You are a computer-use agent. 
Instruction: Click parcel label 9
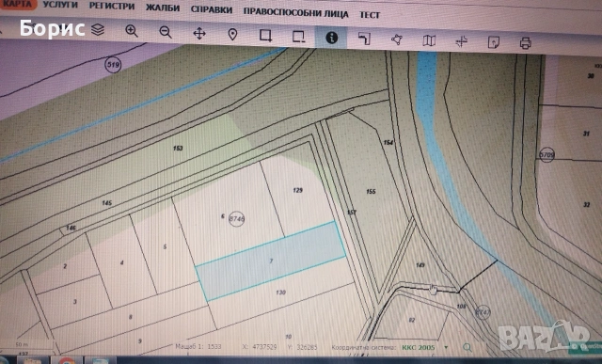[x=140, y=341]
